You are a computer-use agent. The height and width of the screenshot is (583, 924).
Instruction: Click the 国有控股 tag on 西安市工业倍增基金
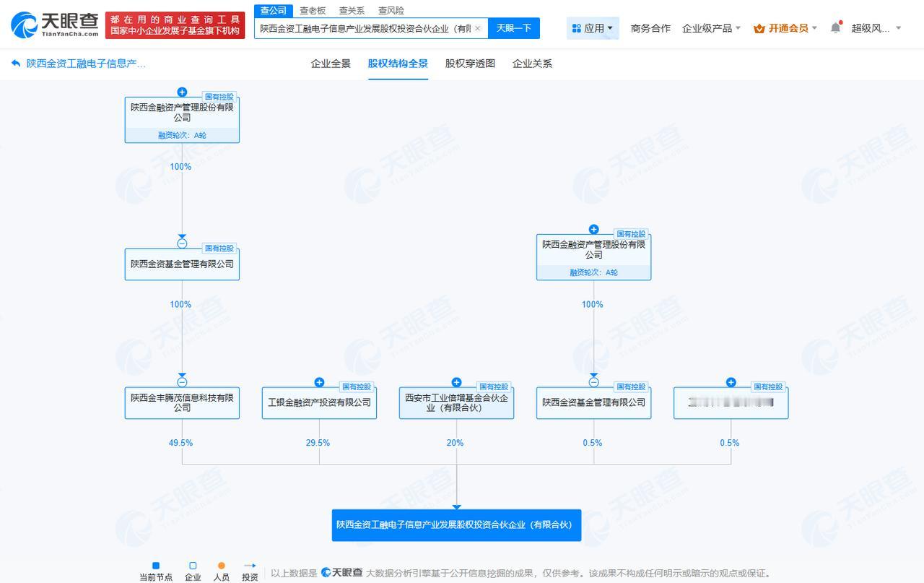tap(494, 387)
